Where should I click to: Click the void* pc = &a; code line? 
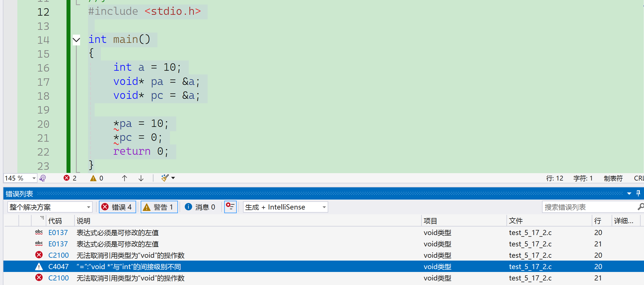[156, 95]
